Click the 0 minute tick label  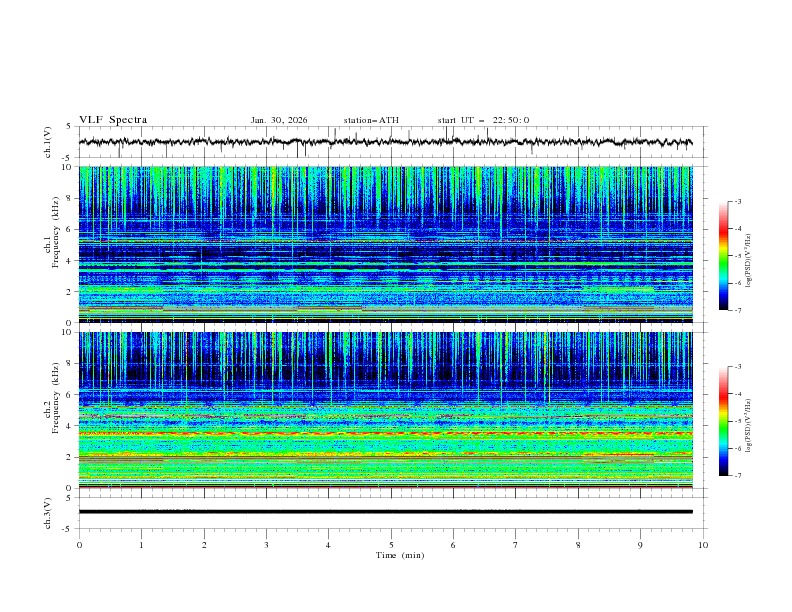tap(79, 545)
